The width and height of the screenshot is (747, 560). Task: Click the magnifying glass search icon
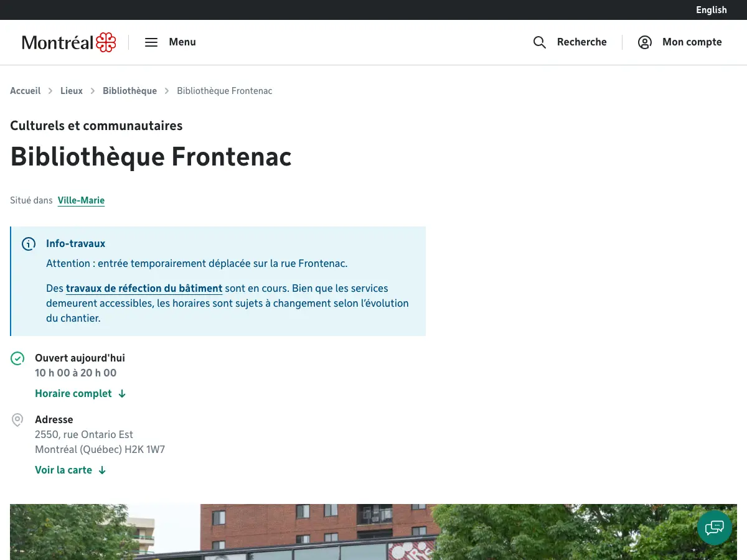coord(540,42)
